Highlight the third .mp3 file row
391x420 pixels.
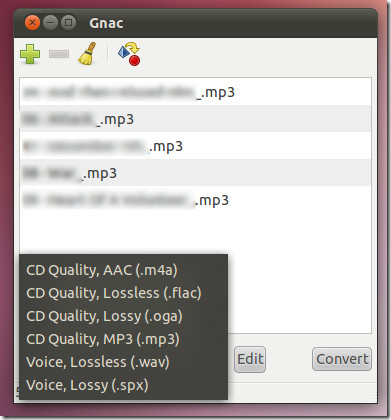(x=195, y=146)
